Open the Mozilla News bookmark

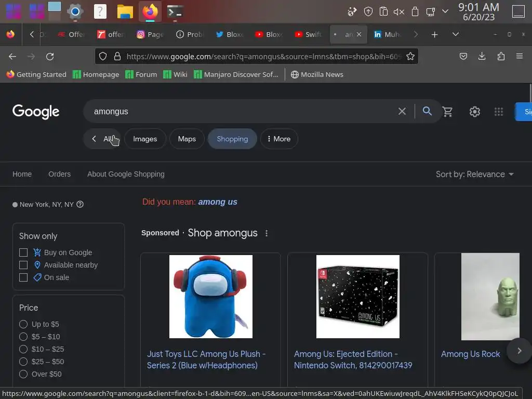(317, 74)
